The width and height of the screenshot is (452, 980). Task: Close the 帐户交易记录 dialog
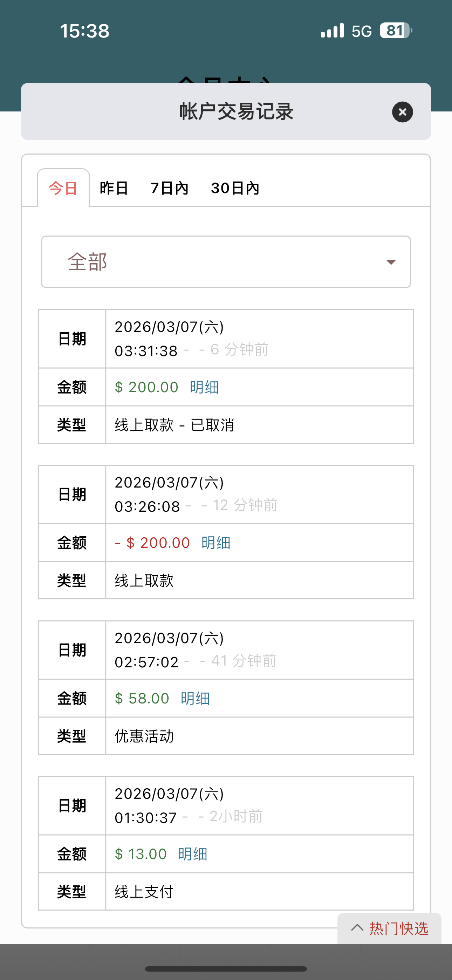click(402, 112)
